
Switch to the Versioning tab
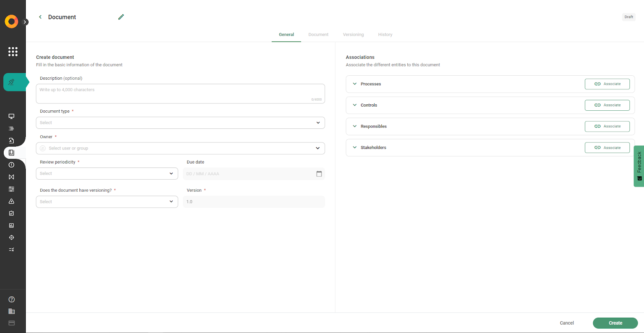(353, 35)
